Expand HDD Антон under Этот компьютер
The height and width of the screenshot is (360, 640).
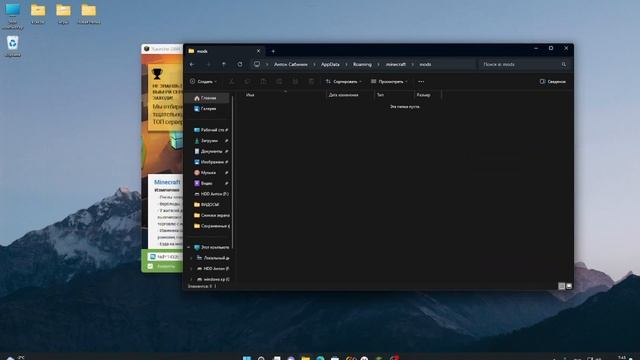click(x=191, y=269)
